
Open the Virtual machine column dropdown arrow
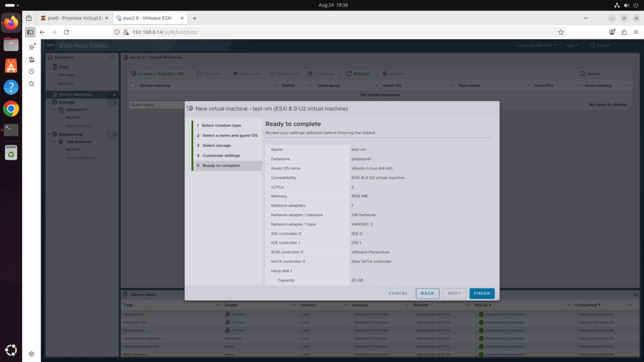[x=275, y=85]
